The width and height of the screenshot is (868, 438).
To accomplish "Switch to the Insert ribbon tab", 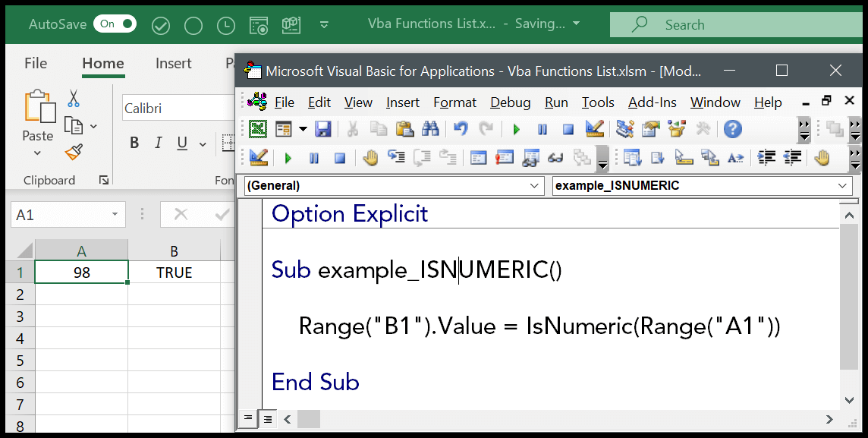I will 173,63.
